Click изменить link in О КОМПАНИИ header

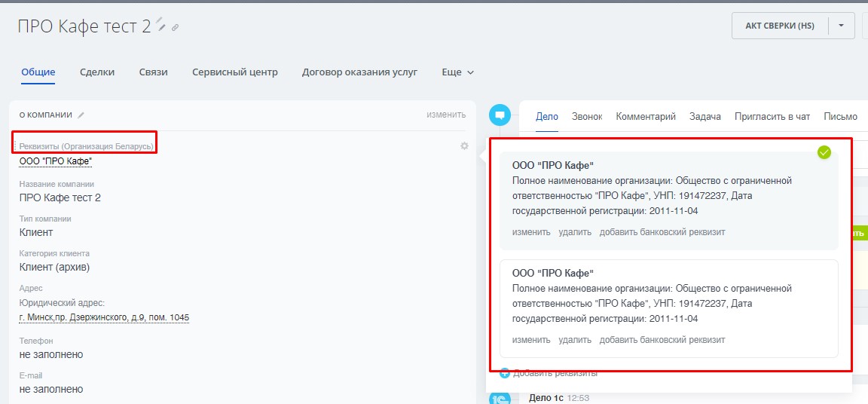(446, 115)
